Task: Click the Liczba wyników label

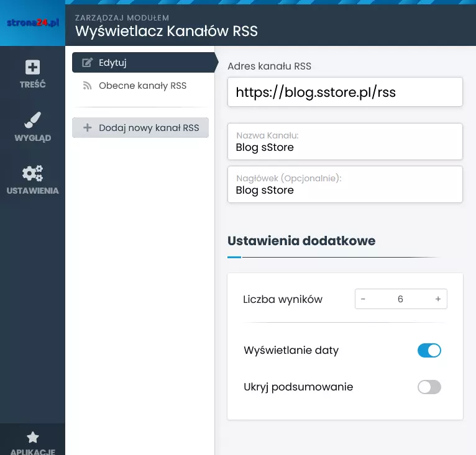Action: 283,299
